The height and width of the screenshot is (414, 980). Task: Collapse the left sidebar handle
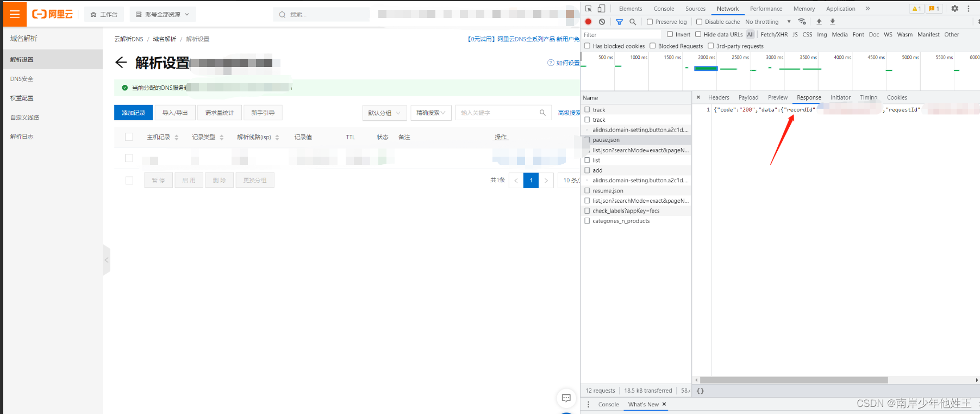click(x=107, y=260)
